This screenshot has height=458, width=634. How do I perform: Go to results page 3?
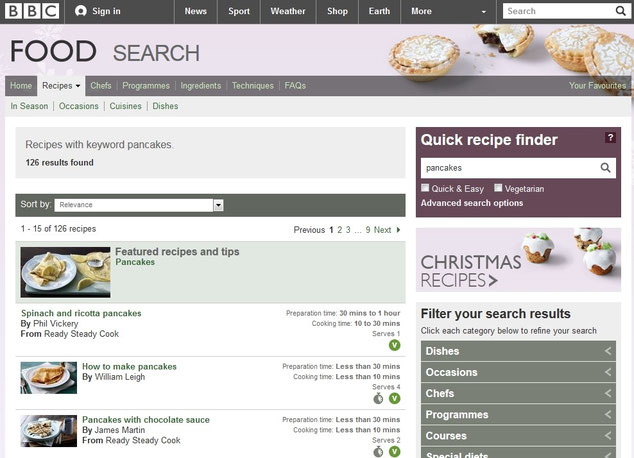348,230
